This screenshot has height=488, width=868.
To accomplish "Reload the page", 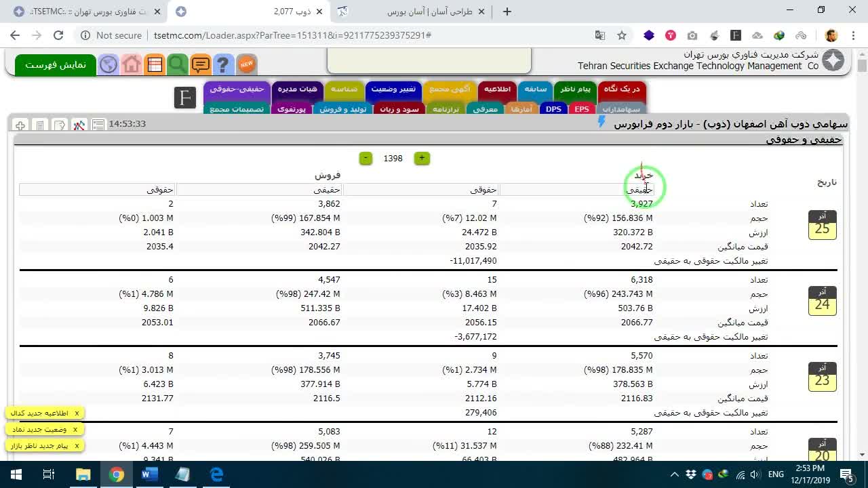I will click(58, 35).
